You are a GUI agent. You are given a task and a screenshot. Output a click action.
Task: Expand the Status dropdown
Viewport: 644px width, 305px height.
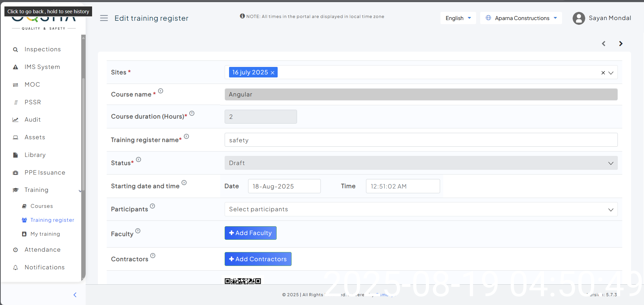pyautogui.click(x=421, y=163)
